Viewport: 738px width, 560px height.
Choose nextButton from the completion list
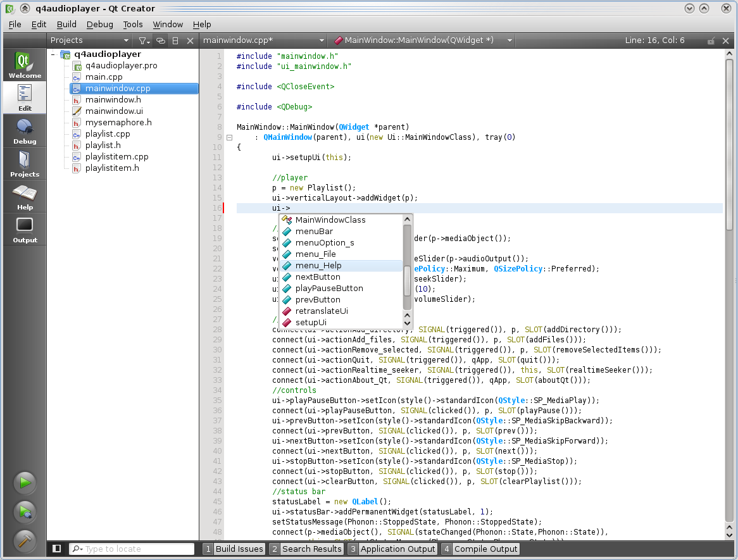[342, 277]
